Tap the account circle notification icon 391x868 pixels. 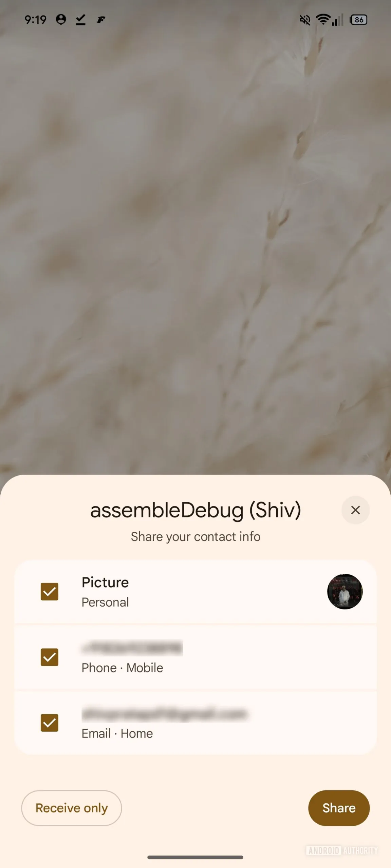[x=61, y=20]
